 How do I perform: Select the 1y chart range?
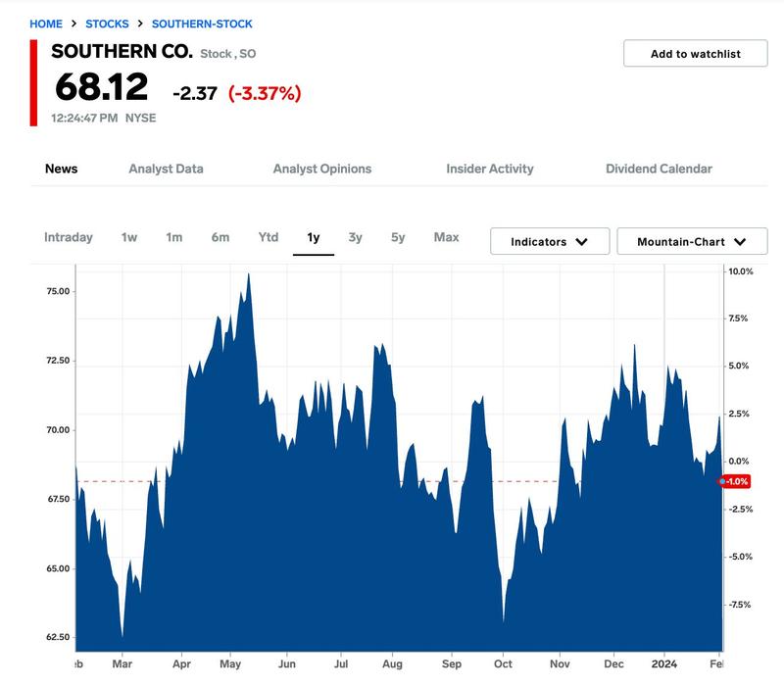pos(314,237)
